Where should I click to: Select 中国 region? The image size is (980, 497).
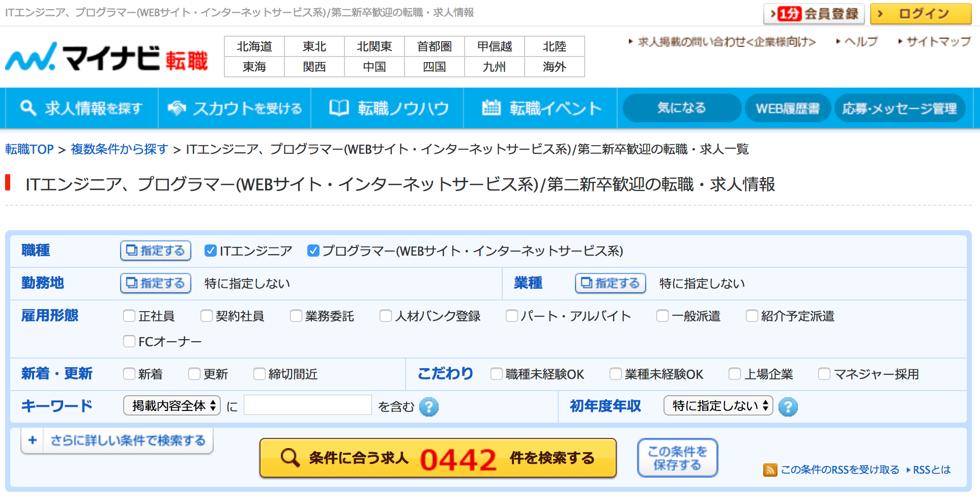[374, 67]
